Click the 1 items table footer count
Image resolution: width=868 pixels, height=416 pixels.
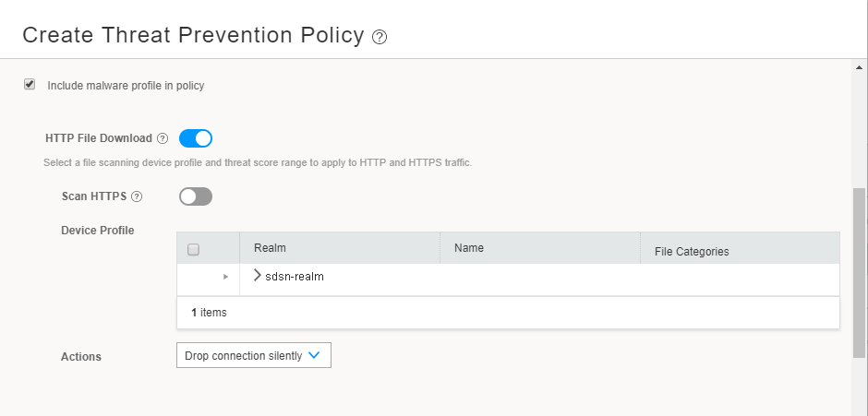pos(209,313)
